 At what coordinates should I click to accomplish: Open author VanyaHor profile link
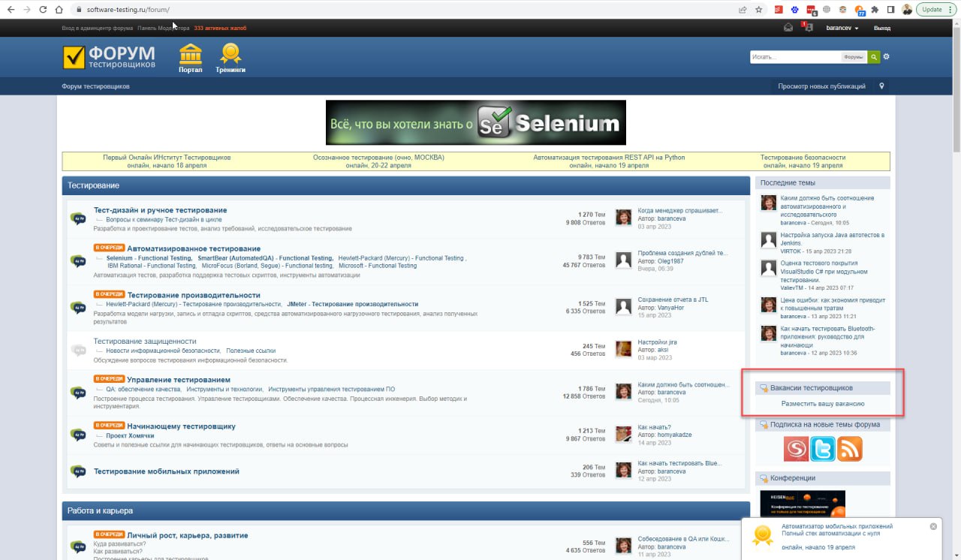tap(670, 308)
